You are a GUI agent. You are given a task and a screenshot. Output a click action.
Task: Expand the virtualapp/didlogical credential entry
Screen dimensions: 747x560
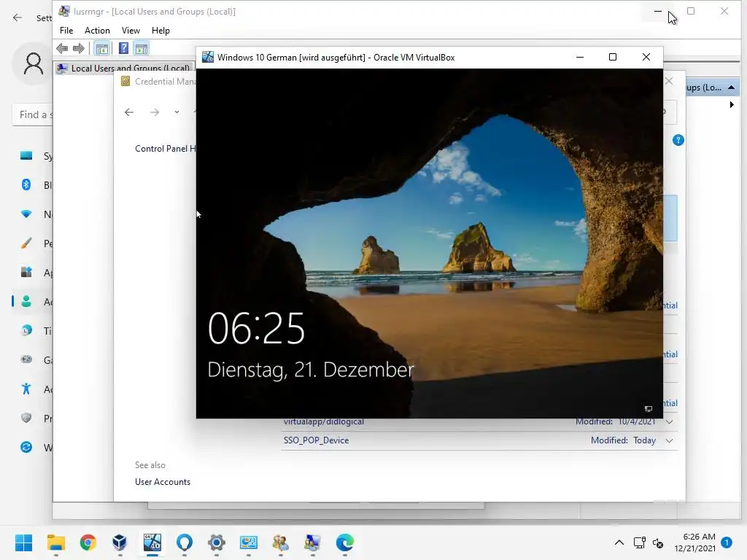670,422
